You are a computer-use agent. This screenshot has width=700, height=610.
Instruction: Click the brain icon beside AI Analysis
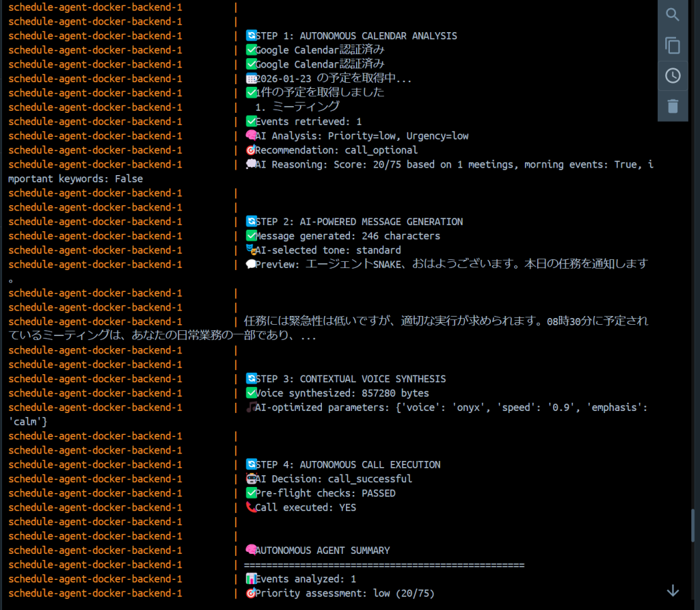pyautogui.click(x=250, y=136)
